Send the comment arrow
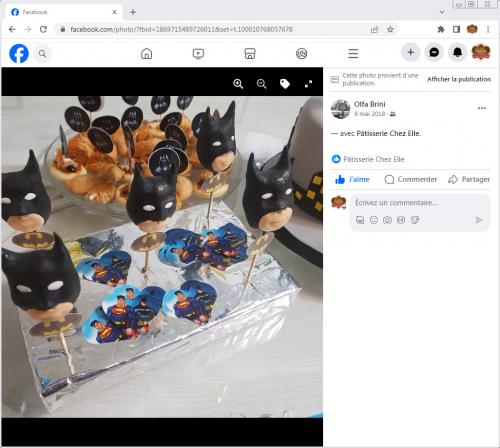This screenshot has height=448, width=500. 479,220
